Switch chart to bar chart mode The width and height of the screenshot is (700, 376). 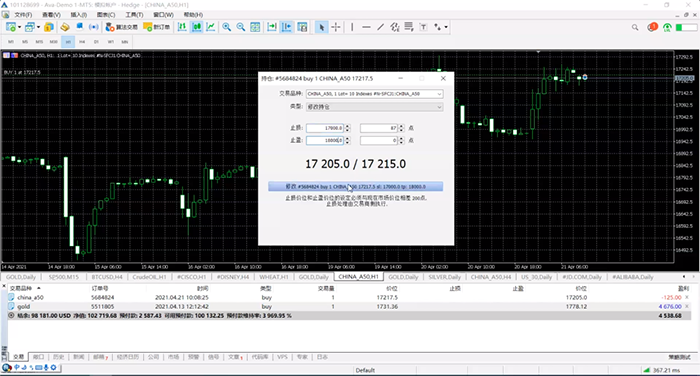click(x=182, y=27)
